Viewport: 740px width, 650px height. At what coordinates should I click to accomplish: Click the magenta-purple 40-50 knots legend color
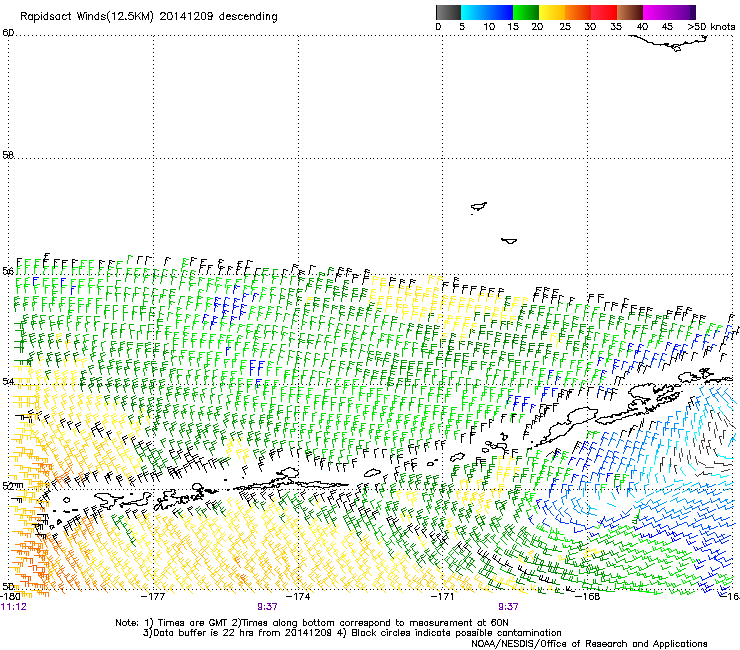[x=669, y=12]
